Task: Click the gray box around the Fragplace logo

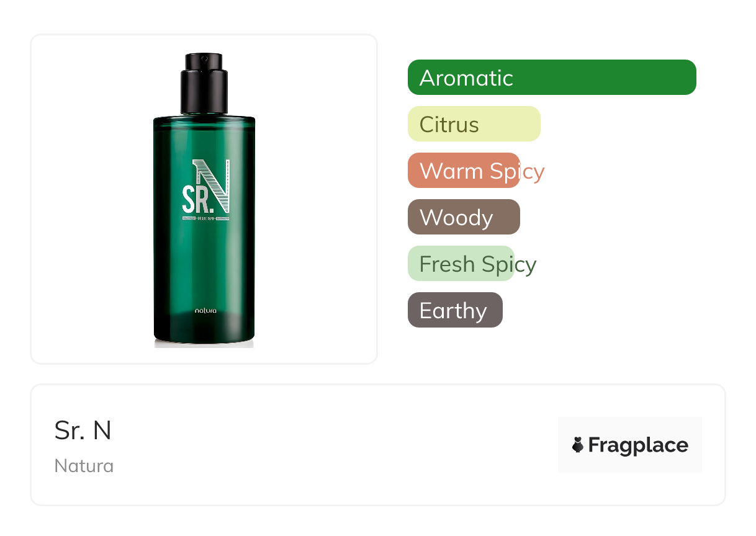Action: click(630, 445)
